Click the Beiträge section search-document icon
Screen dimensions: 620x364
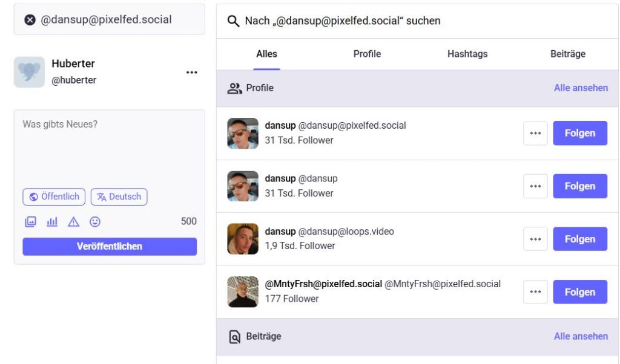[x=234, y=337]
